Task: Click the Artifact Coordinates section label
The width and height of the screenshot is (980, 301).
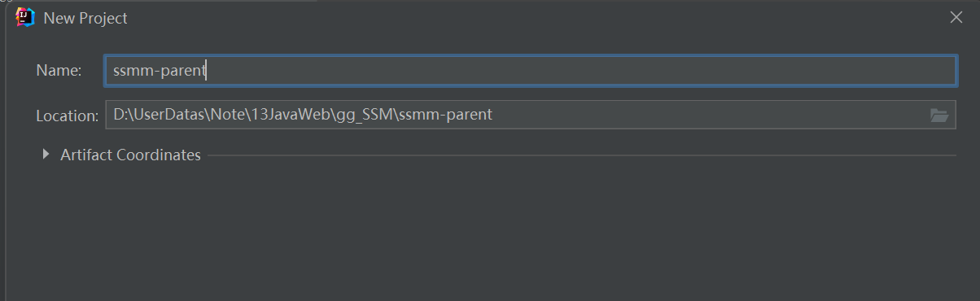Action: pyautogui.click(x=130, y=155)
